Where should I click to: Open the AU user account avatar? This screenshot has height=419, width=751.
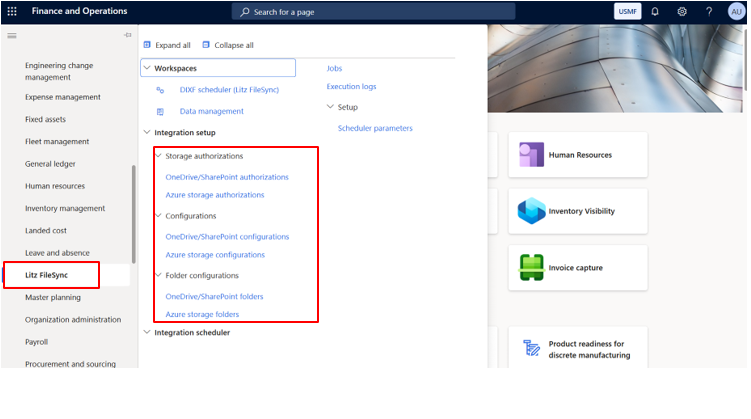tap(736, 11)
